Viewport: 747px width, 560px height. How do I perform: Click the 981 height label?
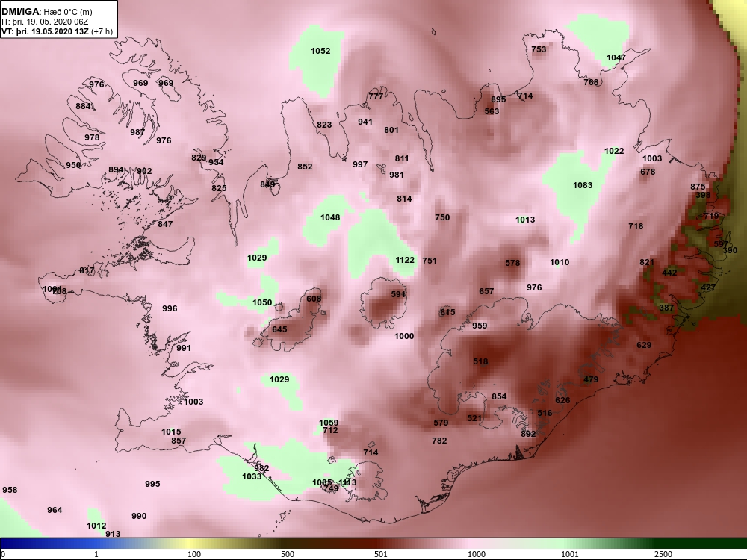tap(397, 175)
